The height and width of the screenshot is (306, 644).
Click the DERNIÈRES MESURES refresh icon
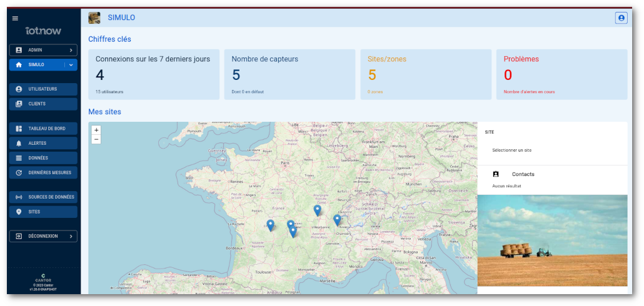(x=19, y=173)
